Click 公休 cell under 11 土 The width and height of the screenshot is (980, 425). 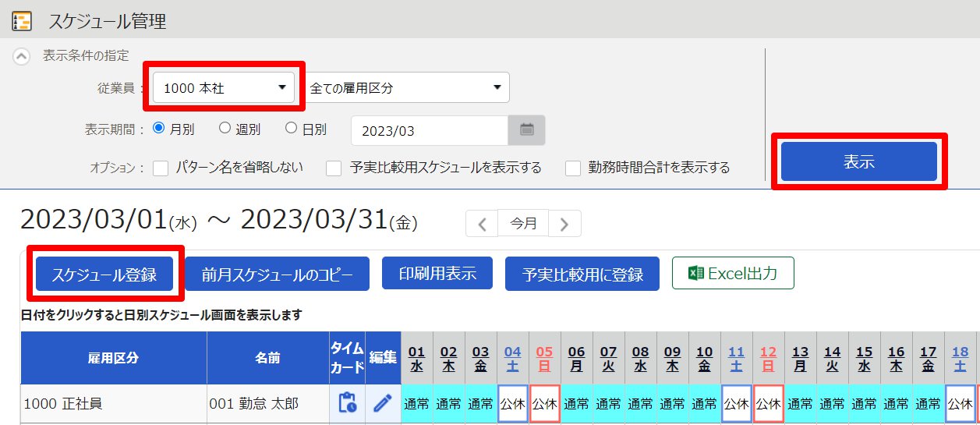[737, 404]
